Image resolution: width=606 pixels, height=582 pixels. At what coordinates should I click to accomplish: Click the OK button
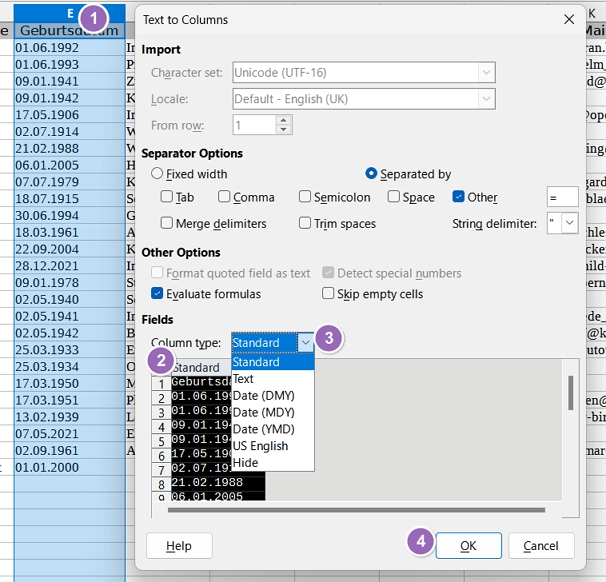[467, 545]
